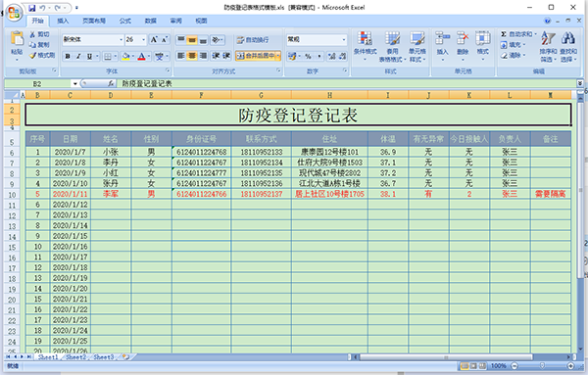Open Conditional Formatting (条件格式)
588x375 pixels.
365,47
